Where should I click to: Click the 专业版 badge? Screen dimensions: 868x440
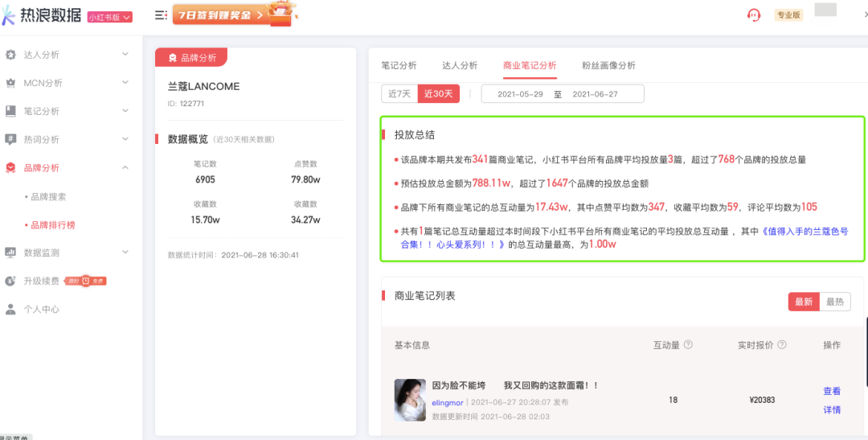tap(789, 15)
